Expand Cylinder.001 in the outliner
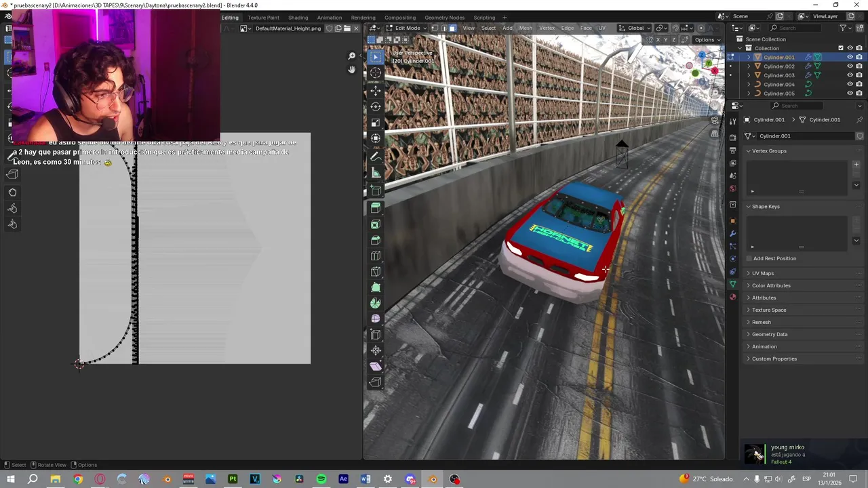The width and height of the screenshot is (868, 488). coord(749,58)
